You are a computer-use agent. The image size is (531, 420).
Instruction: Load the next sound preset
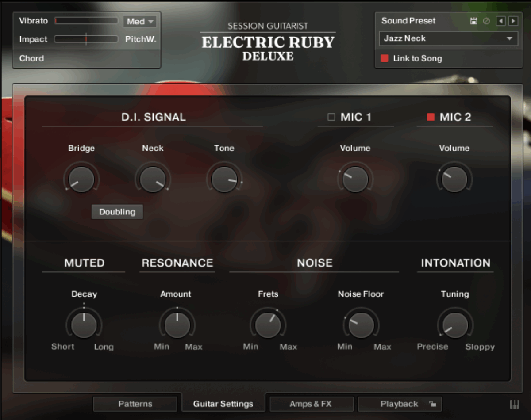[x=513, y=21]
